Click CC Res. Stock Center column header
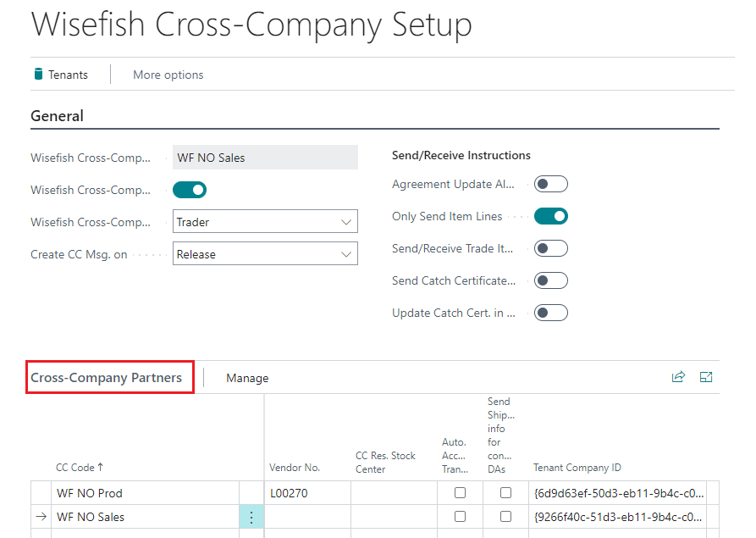 385,462
